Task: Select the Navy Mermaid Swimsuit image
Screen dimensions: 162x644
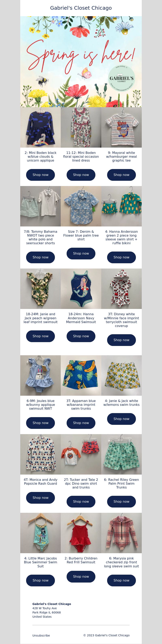Action: click(x=81, y=289)
